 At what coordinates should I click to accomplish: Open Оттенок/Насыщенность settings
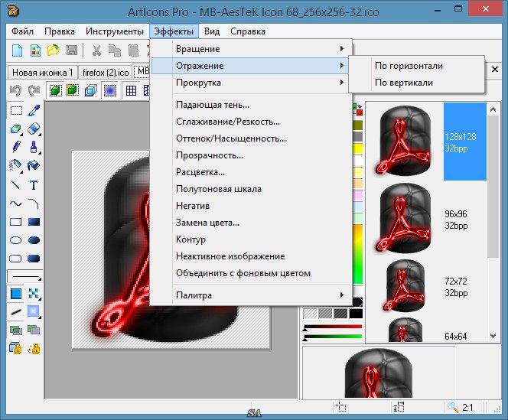click(251, 138)
